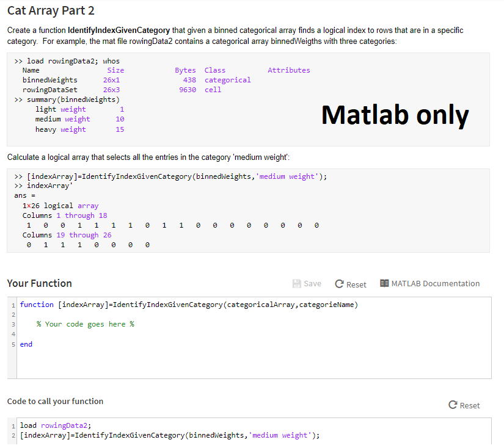Click the end keyword on line 5
The height and width of the screenshot is (448, 504).
(x=26, y=344)
